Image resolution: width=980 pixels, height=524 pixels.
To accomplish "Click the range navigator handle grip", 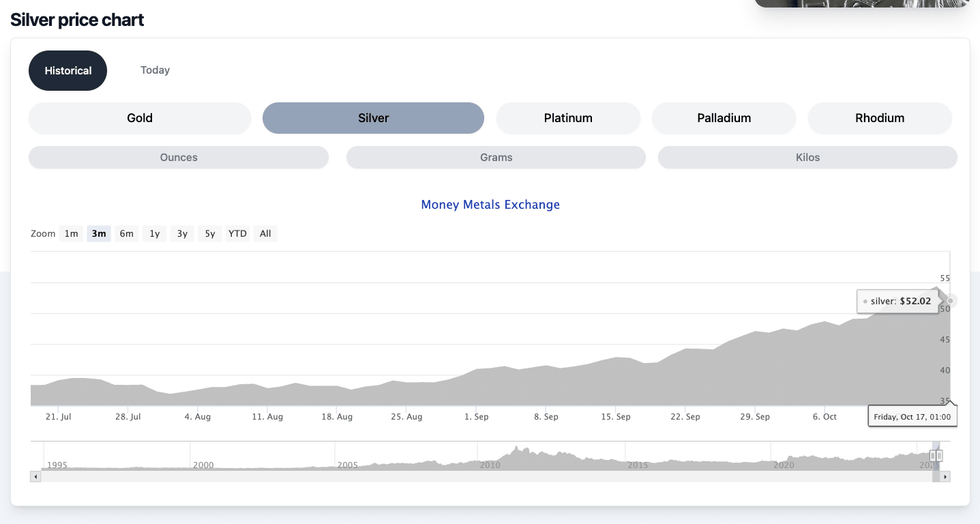I will pyautogui.click(x=937, y=456).
